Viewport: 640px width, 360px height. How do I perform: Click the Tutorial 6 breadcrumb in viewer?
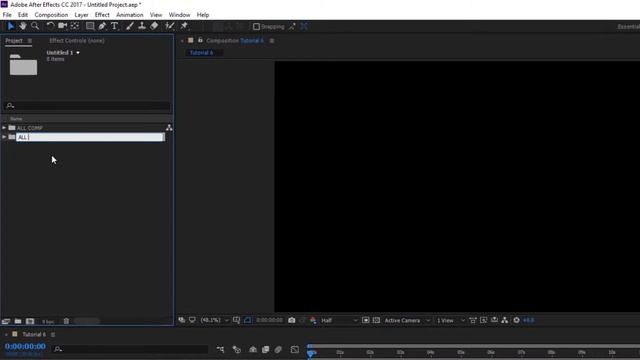pos(201,53)
